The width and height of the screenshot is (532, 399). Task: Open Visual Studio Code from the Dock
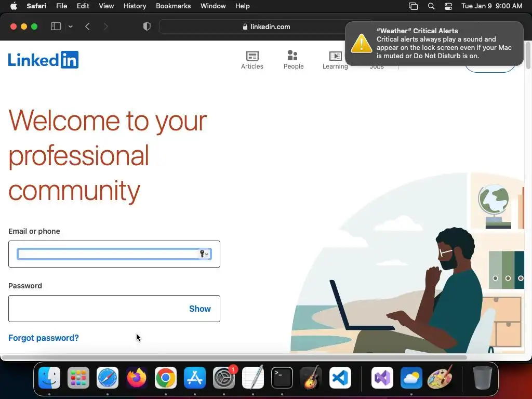click(x=340, y=378)
